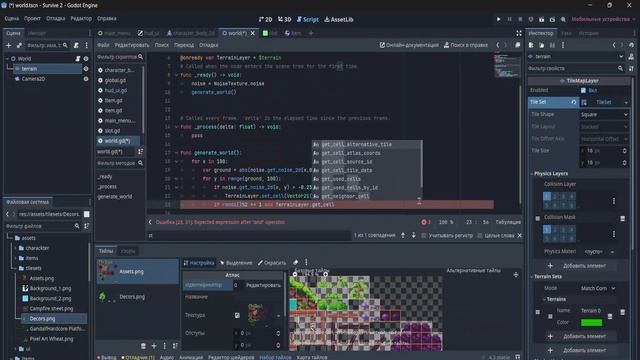Toggle visibility of the terrain node

[86, 69]
